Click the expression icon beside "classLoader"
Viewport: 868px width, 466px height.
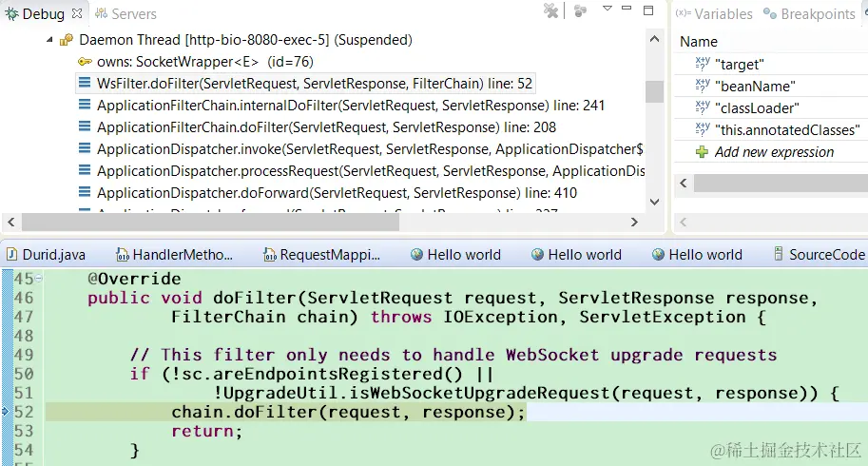click(702, 107)
